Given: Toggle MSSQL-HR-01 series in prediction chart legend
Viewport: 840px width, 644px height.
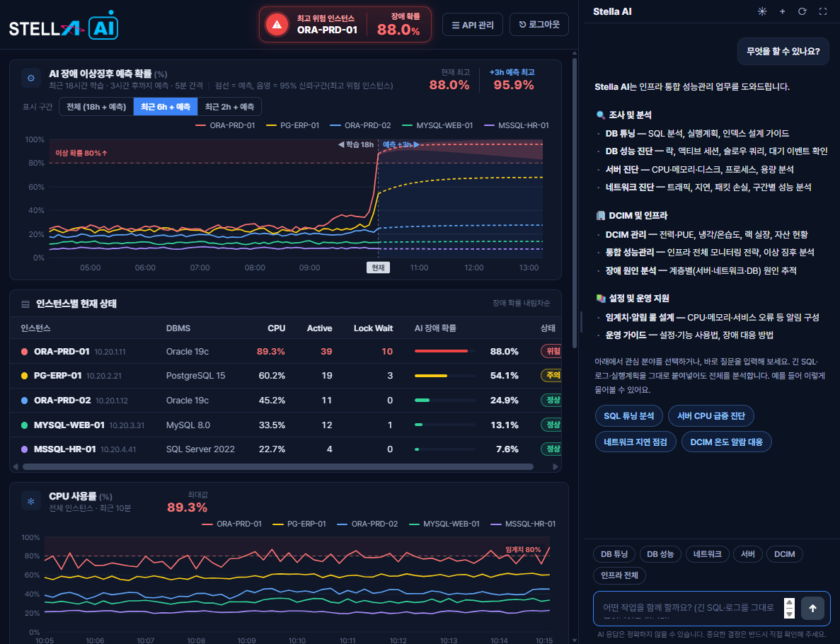Looking at the screenshot, I should (x=517, y=125).
